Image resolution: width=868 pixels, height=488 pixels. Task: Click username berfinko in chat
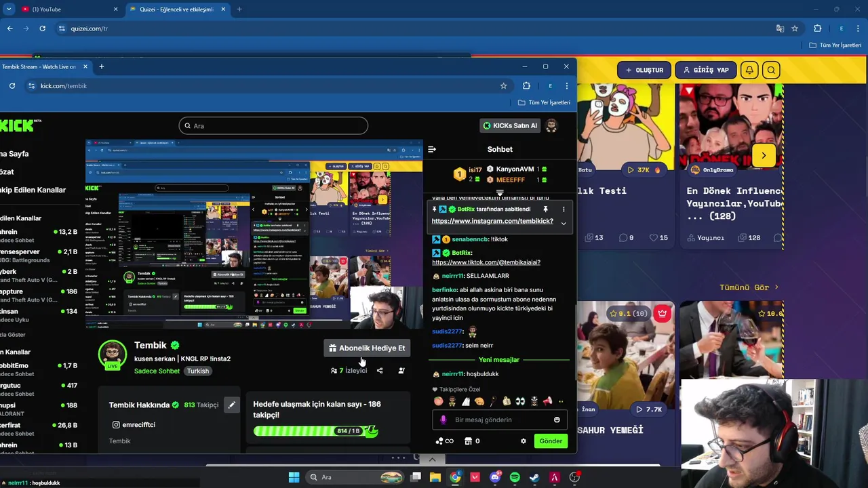[445, 290]
